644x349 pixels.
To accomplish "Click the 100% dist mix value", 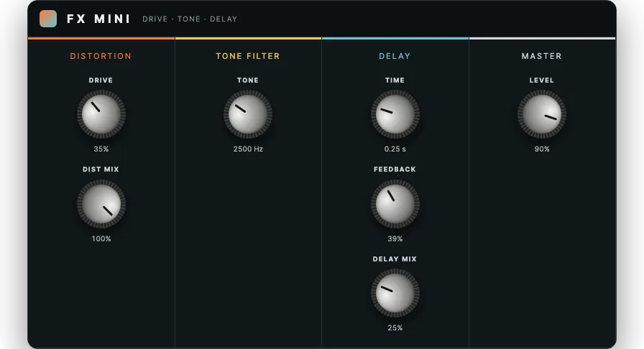I will click(x=101, y=238).
